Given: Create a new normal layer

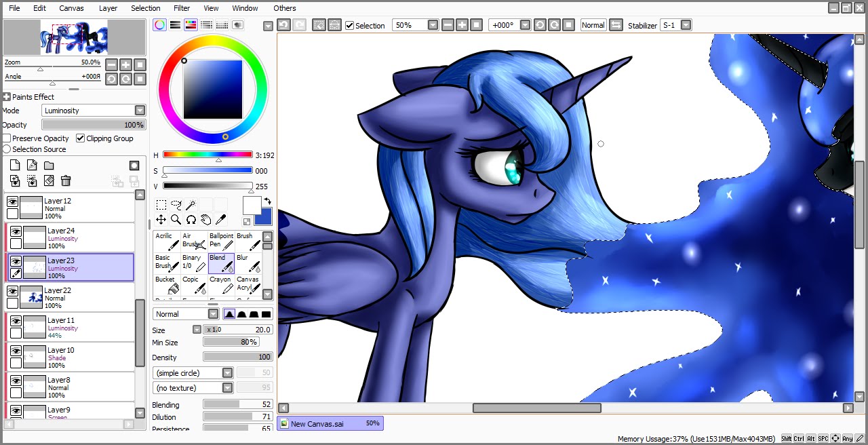Looking at the screenshot, I should click(x=15, y=165).
